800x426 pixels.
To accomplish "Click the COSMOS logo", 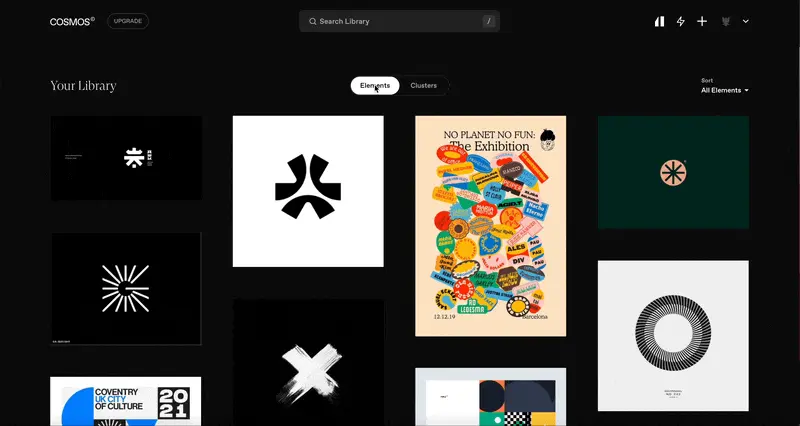I will pyautogui.click(x=72, y=21).
